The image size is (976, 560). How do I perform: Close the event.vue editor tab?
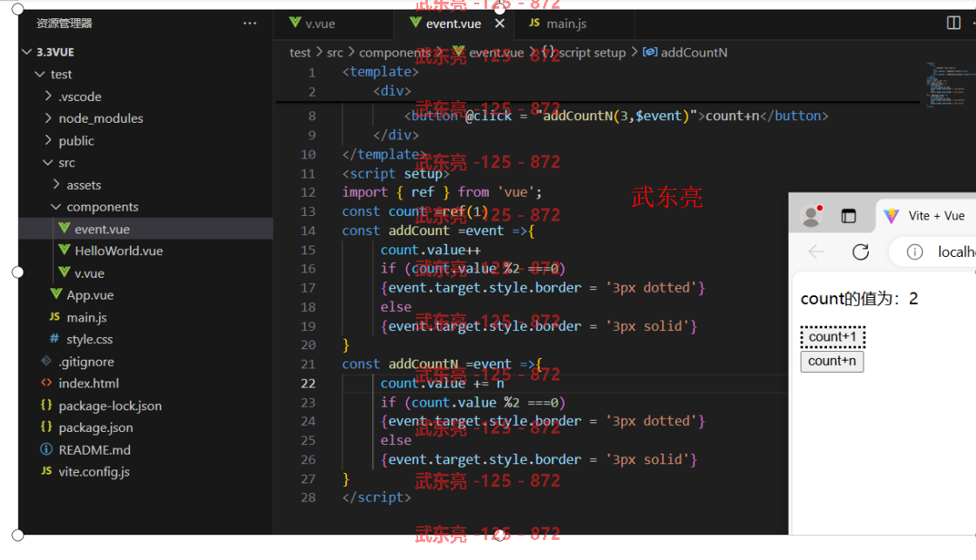point(499,23)
